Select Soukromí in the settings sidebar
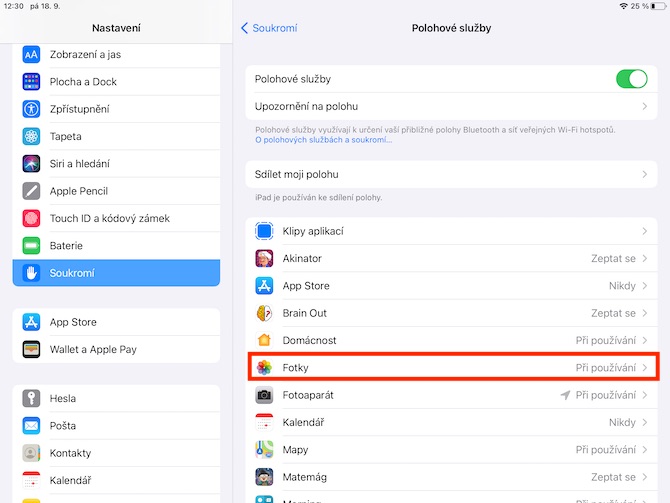670x503 pixels. click(x=116, y=273)
